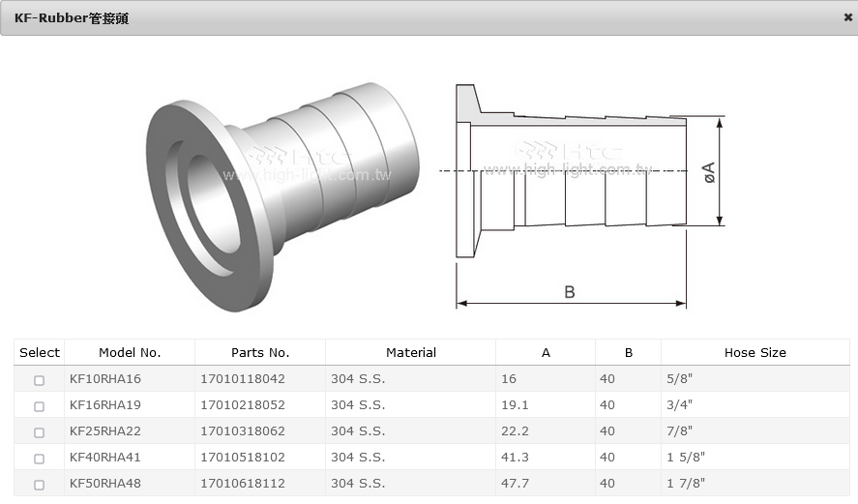Click parts number 17010218052

point(243,405)
